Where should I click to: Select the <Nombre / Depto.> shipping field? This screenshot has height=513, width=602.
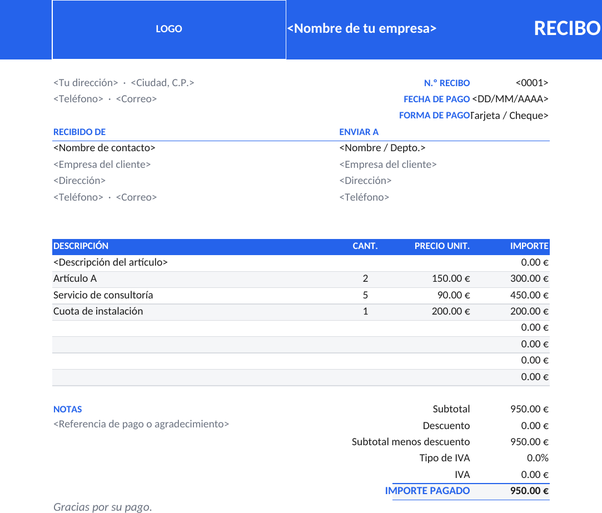pyautogui.click(x=382, y=148)
